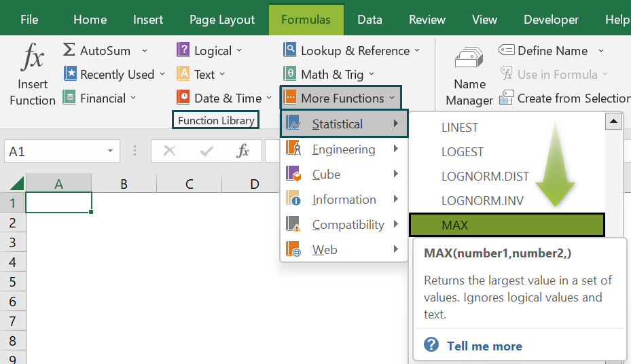Choose LOGNORM.DIST function
The height and width of the screenshot is (364, 631).
[x=507, y=176]
